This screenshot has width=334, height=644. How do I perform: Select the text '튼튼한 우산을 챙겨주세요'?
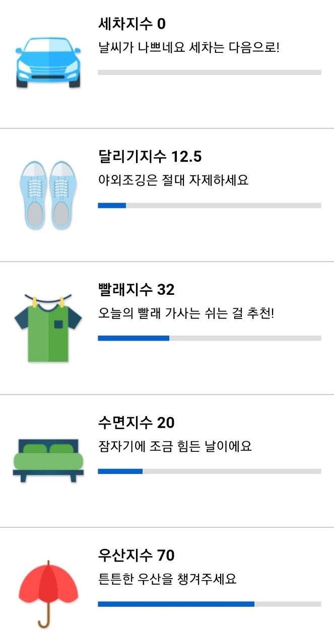[167, 579]
